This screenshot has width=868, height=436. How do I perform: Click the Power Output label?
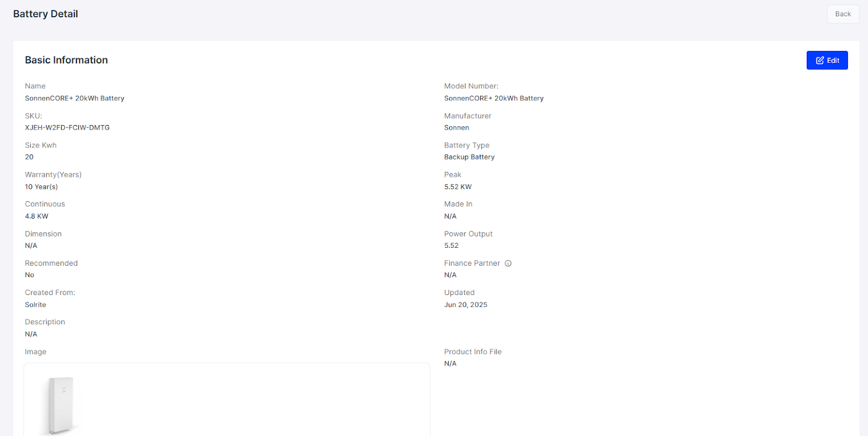tap(468, 234)
